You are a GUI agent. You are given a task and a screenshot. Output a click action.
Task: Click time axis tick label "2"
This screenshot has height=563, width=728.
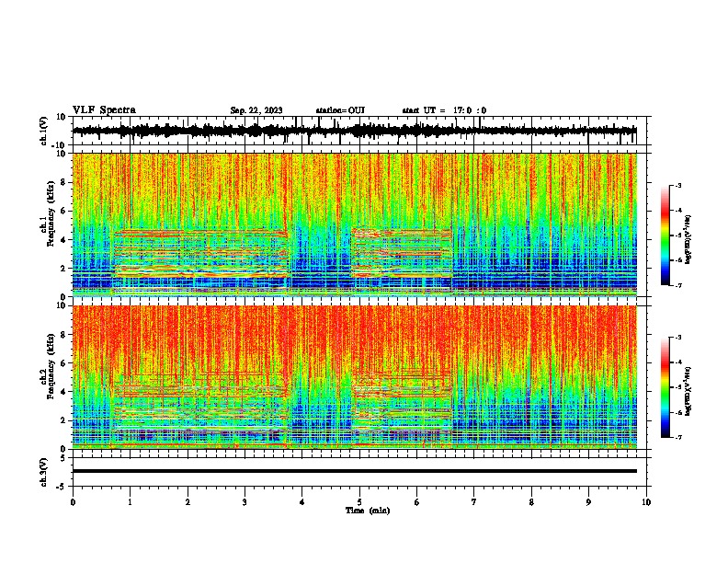pyautogui.click(x=188, y=502)
